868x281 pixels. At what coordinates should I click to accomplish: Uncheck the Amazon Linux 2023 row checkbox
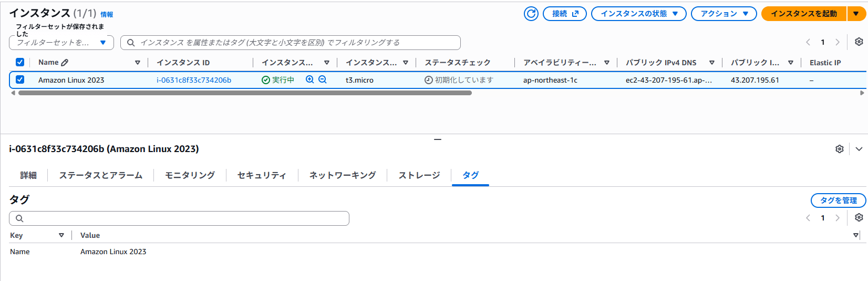(x=20, y=79)
